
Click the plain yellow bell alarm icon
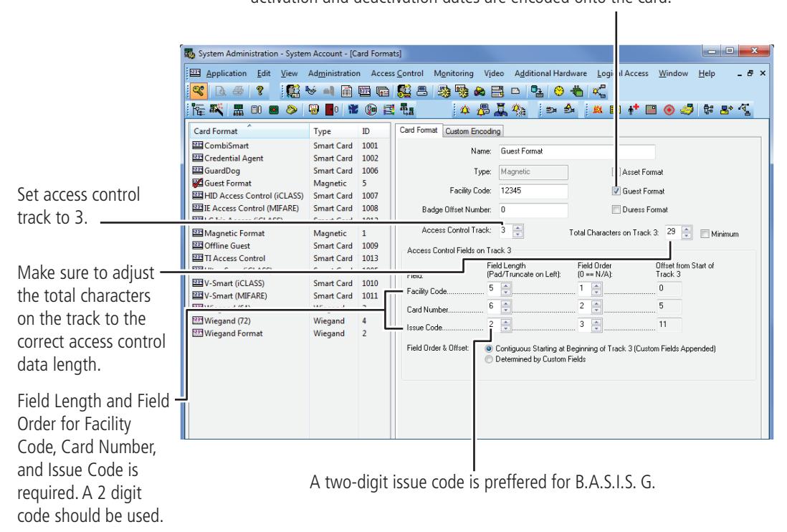click(x=464, y=110)
